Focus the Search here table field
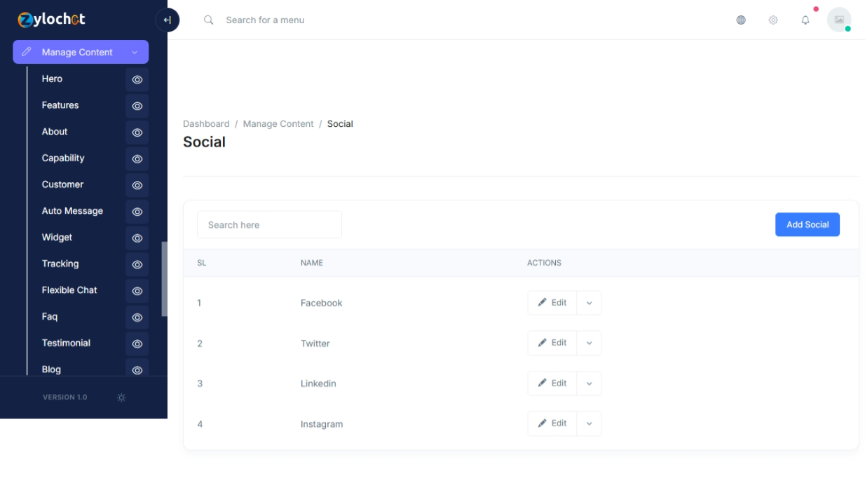 [x=269, y=224]
